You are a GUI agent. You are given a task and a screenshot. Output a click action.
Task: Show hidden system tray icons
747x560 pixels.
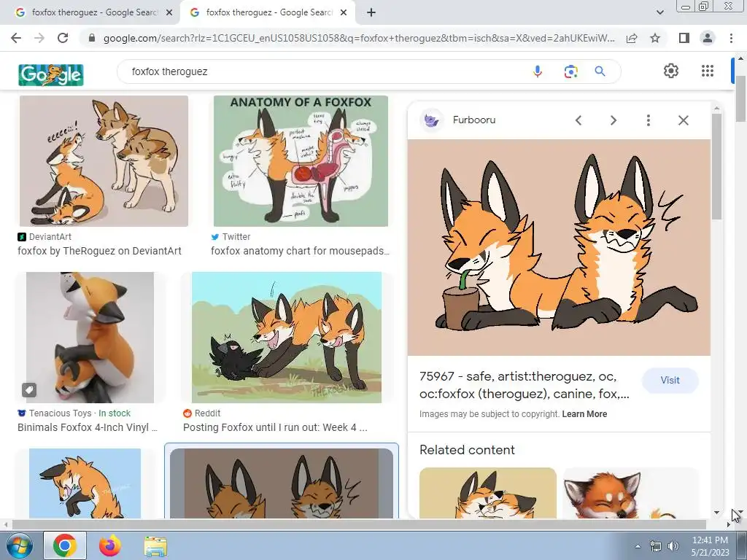point(638,546)
